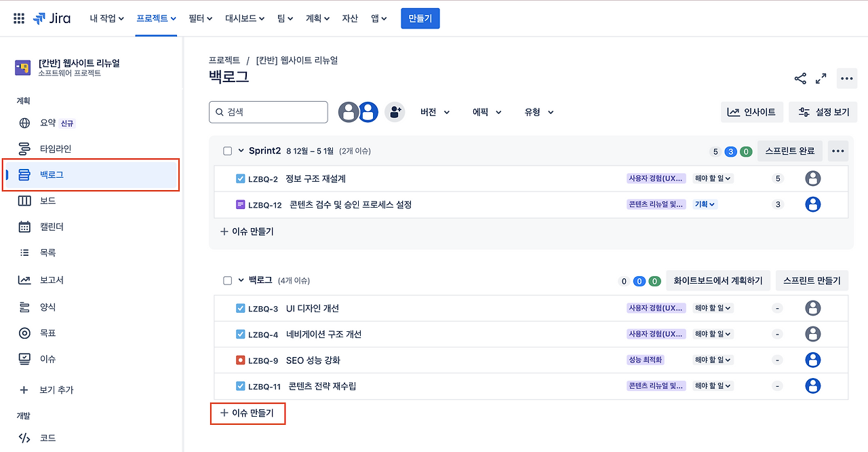Open the 보드 view via its sidebar icon
The image size is (868, 452).
(24, 200)
